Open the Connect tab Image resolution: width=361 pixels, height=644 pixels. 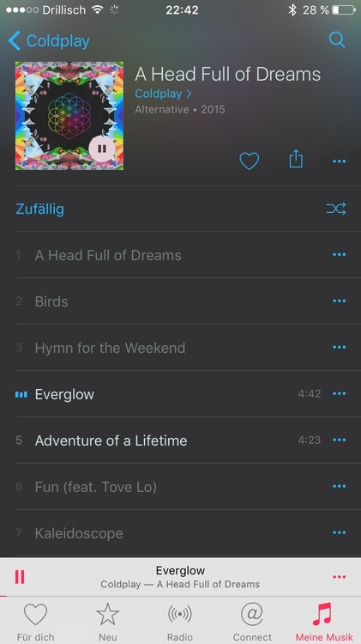(252, 621)
